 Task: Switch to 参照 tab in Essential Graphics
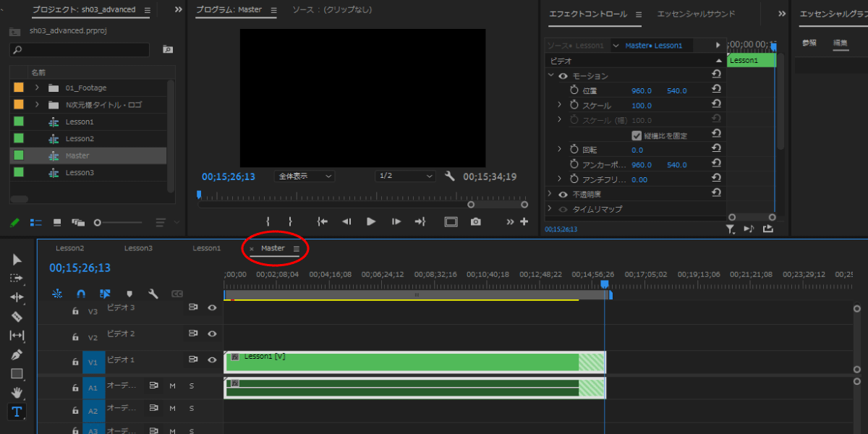809,43
